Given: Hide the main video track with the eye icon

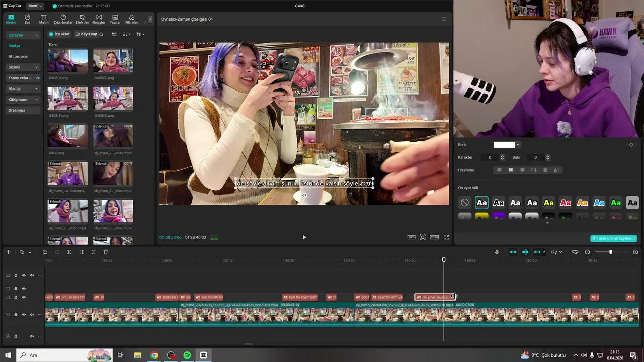Looking at the screenshot, I should [x=24, y=315].
